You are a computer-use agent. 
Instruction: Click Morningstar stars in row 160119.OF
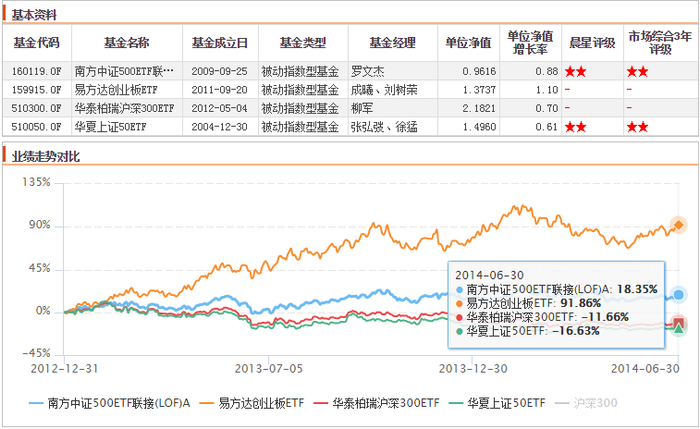point(575,71)
